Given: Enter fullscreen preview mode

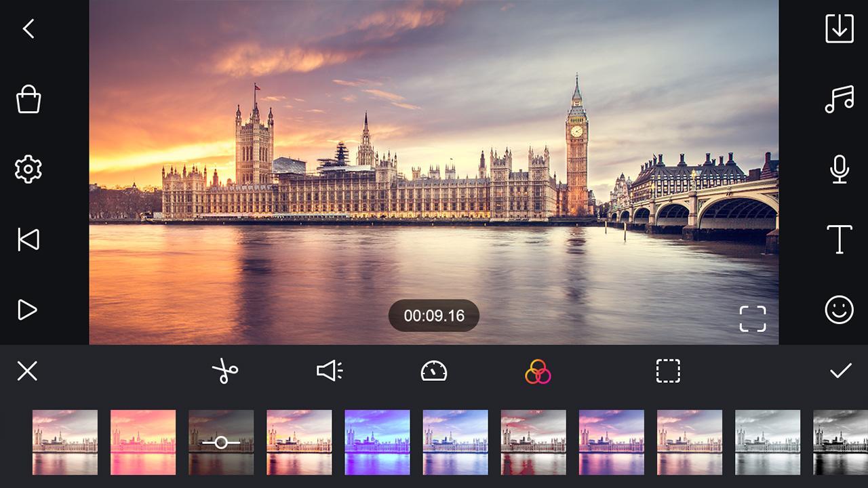Looking at the screenshot, I should 753,319.
